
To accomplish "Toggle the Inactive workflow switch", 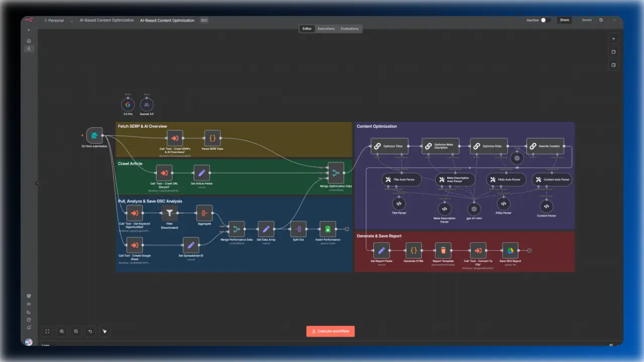I will point(545,20).
